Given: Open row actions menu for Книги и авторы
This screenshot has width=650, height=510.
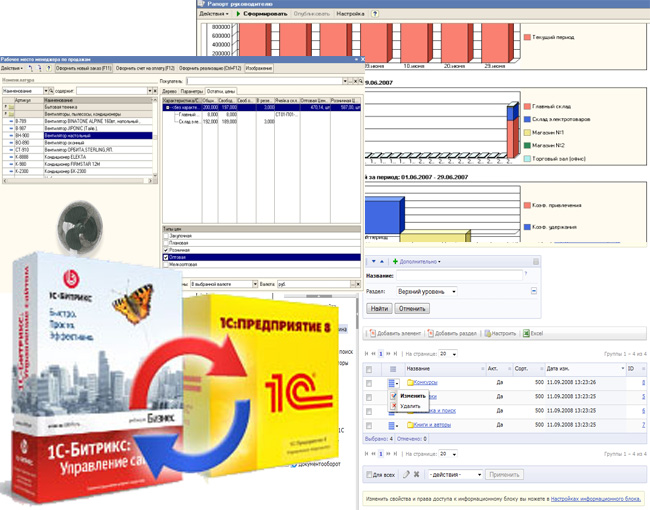Looking at the screenshot, I should tap(393, 425).
